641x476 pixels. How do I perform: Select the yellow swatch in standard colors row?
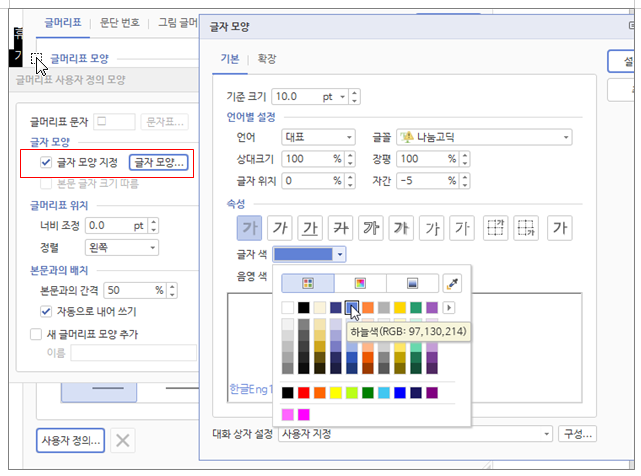click(x=336, y=393)
